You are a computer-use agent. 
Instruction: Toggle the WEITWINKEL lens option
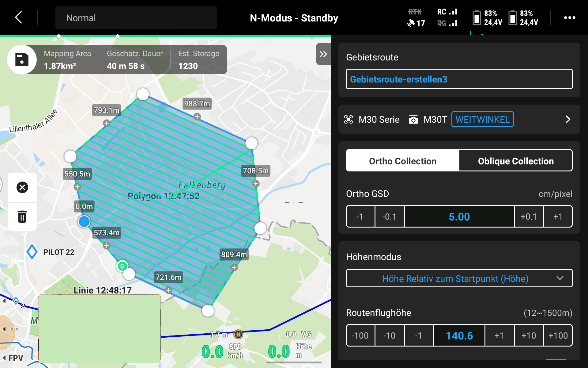(482, 119)
